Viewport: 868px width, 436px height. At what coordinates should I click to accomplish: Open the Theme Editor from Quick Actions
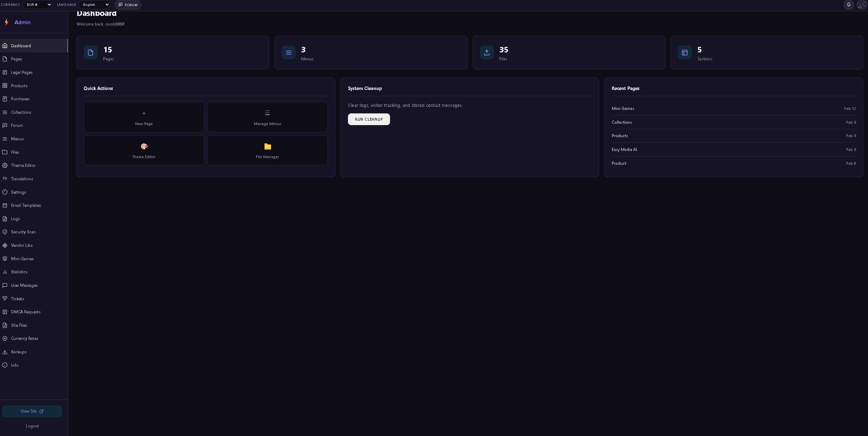[144, 150]
